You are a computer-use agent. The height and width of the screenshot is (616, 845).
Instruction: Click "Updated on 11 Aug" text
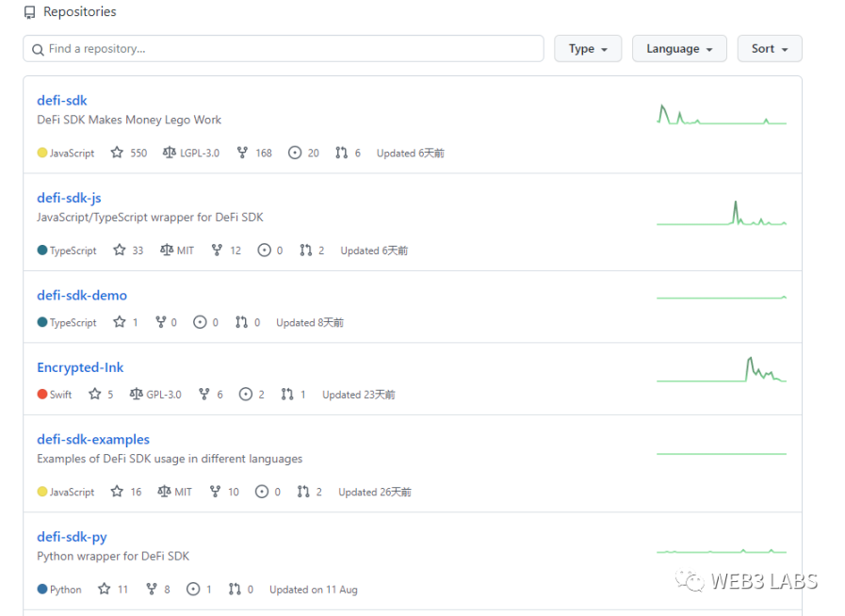coord(314,590)
